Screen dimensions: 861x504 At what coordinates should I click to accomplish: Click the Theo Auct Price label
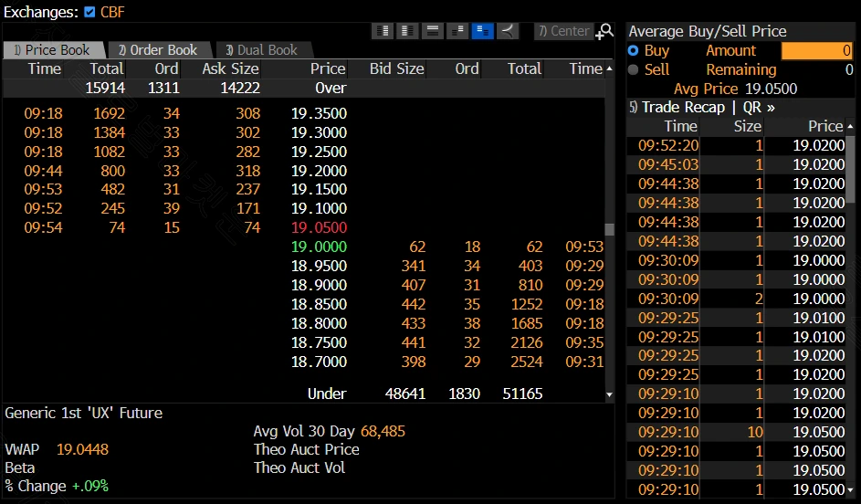(307, 449)
